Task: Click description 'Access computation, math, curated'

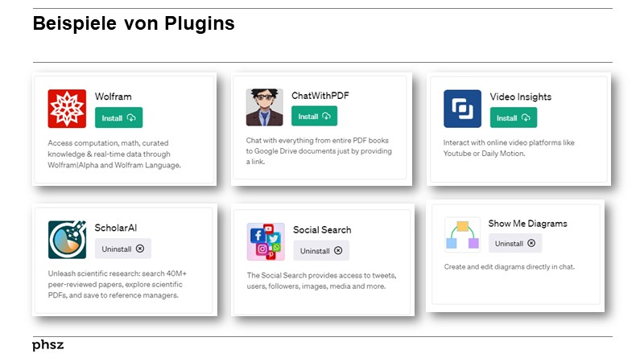Action: [108, 143]
